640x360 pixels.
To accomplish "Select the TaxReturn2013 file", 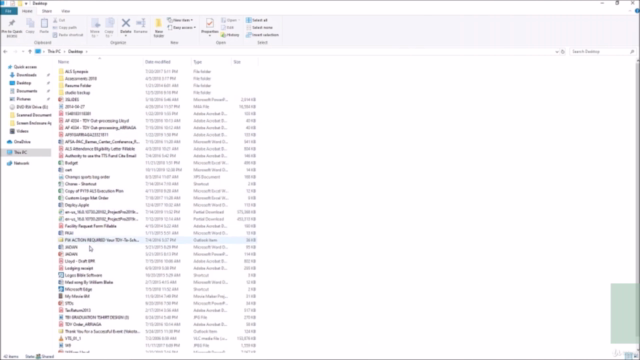I will [78, 310].
